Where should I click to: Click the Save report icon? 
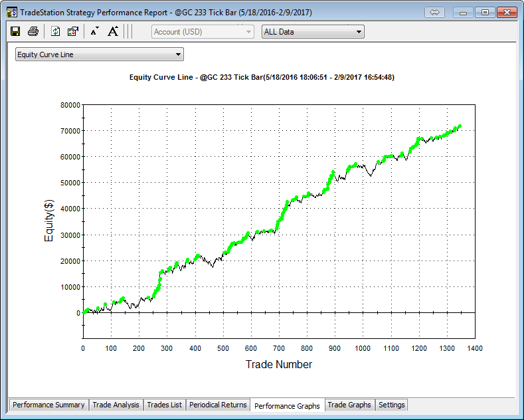point(15,31)
